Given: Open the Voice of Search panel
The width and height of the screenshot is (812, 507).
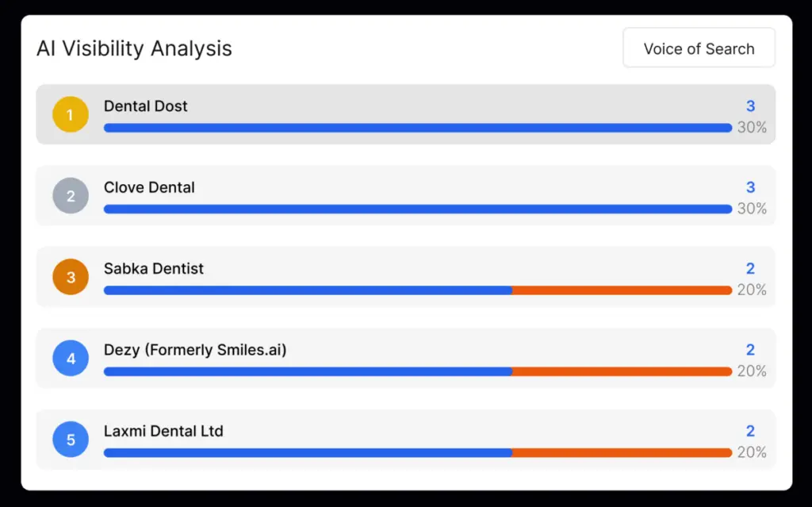Looking at the screenshot, I should coord(699,48).
